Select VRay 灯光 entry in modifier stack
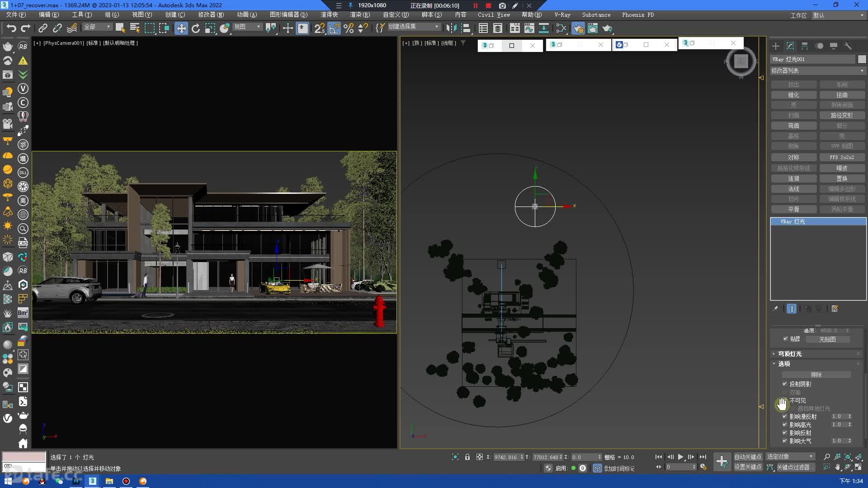Screen dimensions: 868x488 pyautogui.click(x=818, y=221)
